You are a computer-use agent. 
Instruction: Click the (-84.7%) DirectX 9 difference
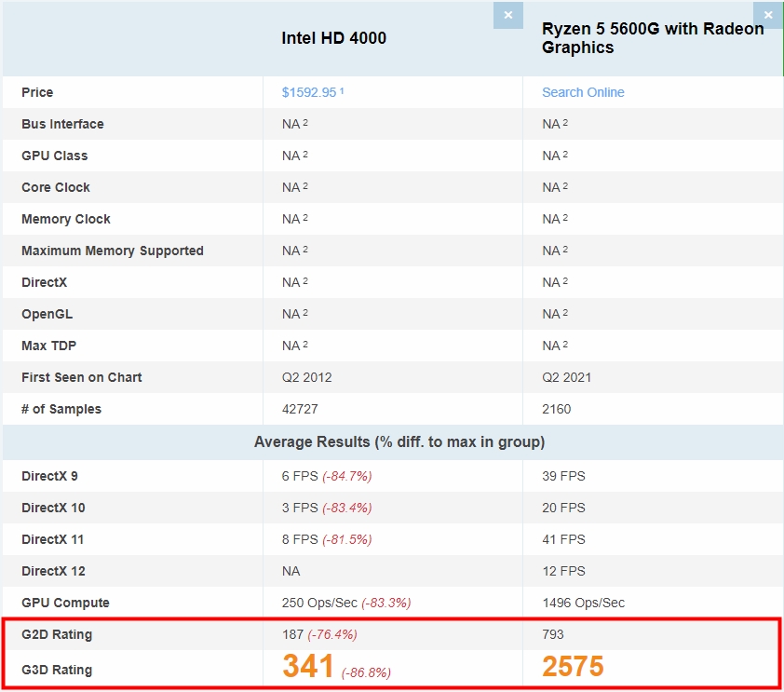pyautogui.click(x=347, y=476)
